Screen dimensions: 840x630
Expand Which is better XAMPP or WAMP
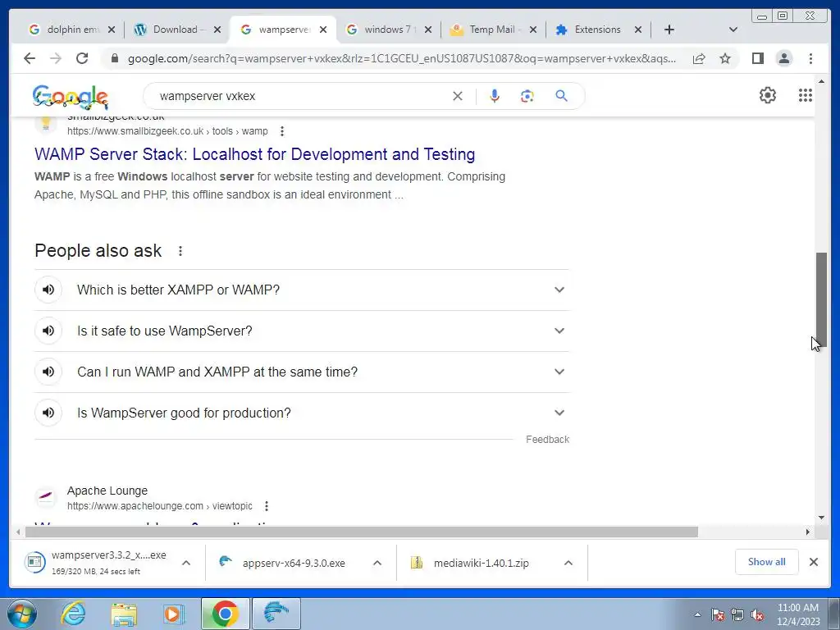coord(559,290)
